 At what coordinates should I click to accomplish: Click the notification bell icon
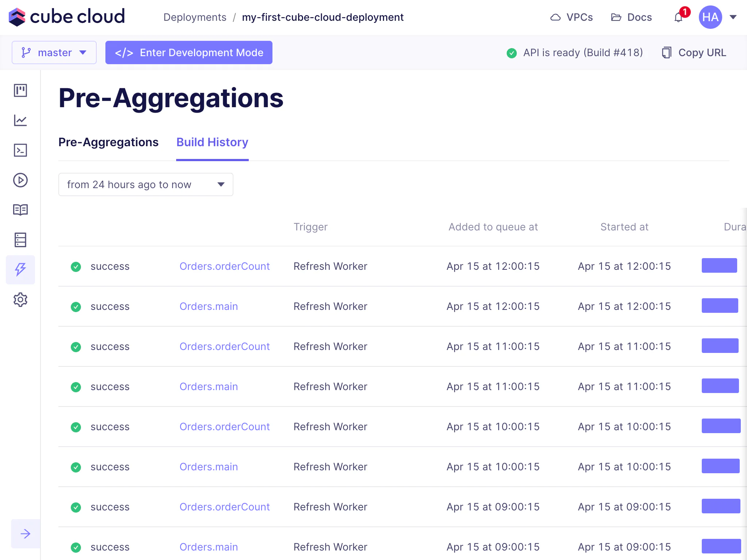coord(678,17)
